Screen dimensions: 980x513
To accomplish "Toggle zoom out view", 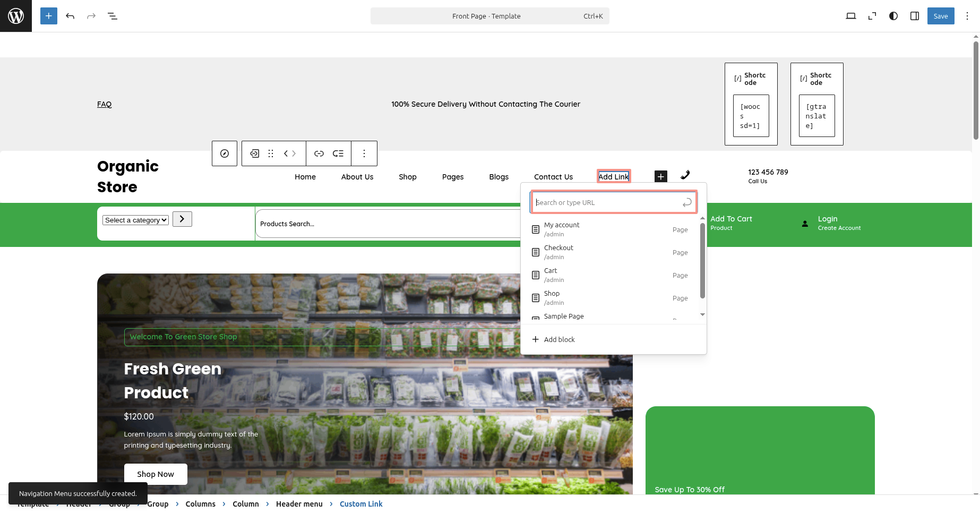I will tap(872, 16).
